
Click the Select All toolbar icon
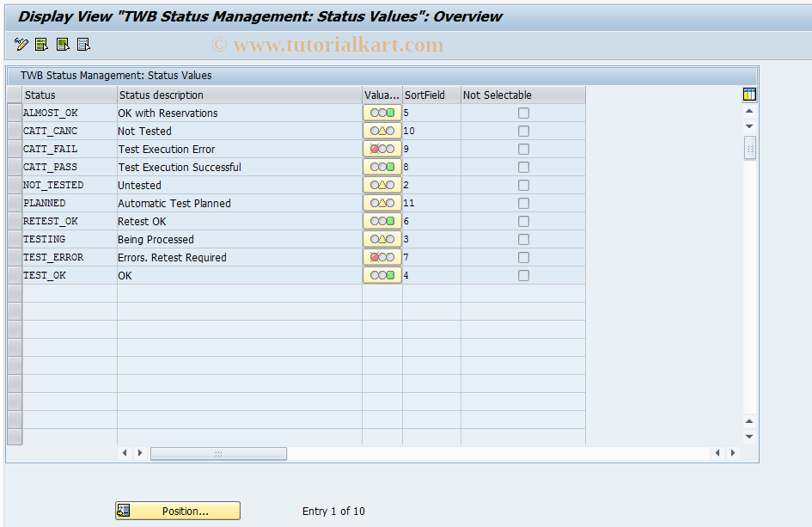(41, 45)
